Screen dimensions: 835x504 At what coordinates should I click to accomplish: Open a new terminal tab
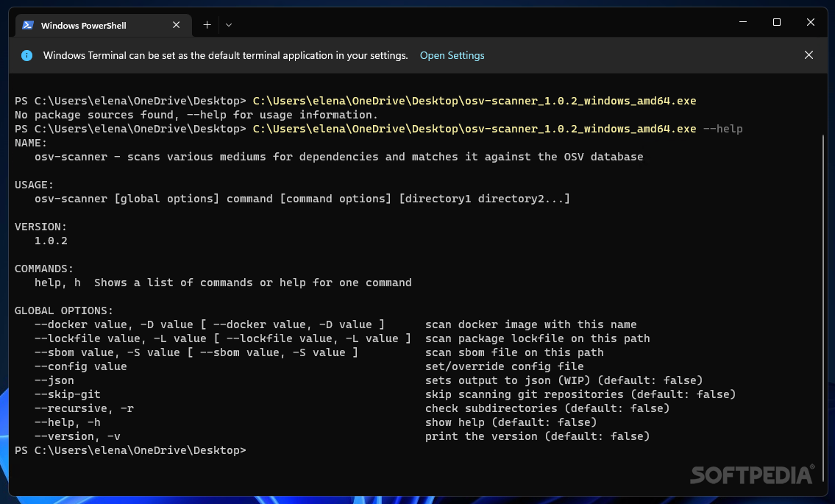click(207, 25)
